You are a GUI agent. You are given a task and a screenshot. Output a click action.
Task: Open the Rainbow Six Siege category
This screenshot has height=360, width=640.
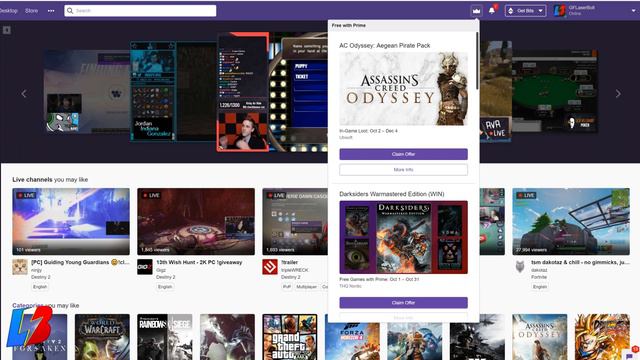point(165,337)
